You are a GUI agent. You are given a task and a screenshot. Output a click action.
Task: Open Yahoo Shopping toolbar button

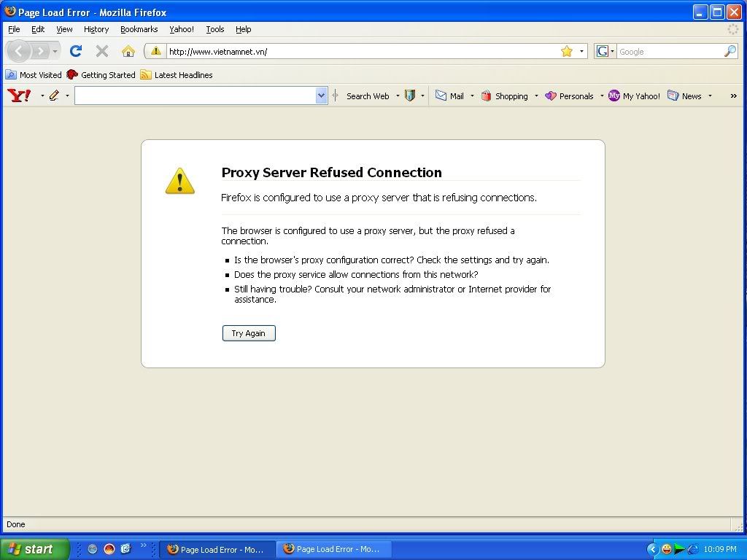[x=505, y=96]
